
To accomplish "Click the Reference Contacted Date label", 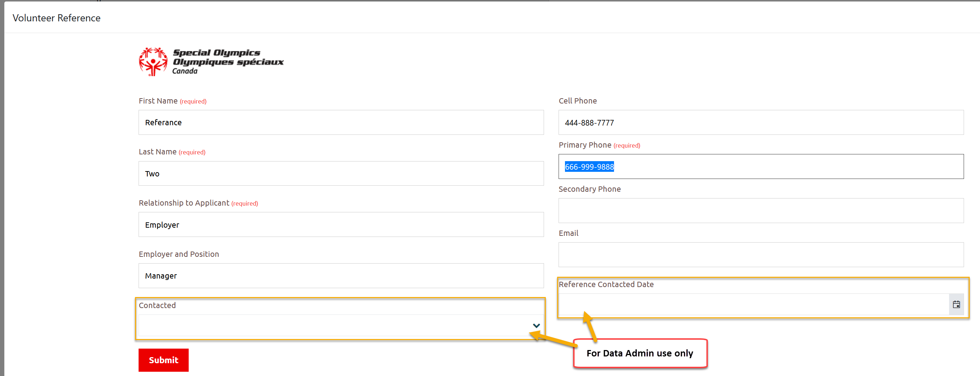I will [x=606, y=284].
